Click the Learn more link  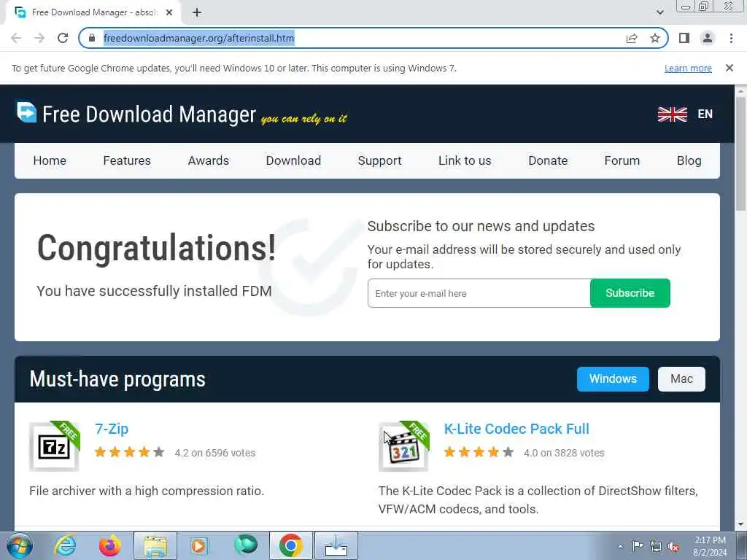click(x=688, y=68)
